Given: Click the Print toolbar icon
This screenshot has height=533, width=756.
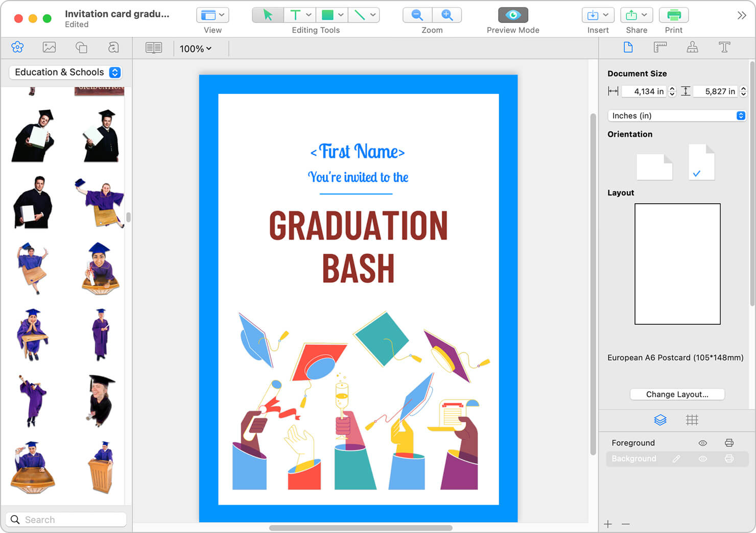Looking at the screenshot, I should tap(674, 15).
